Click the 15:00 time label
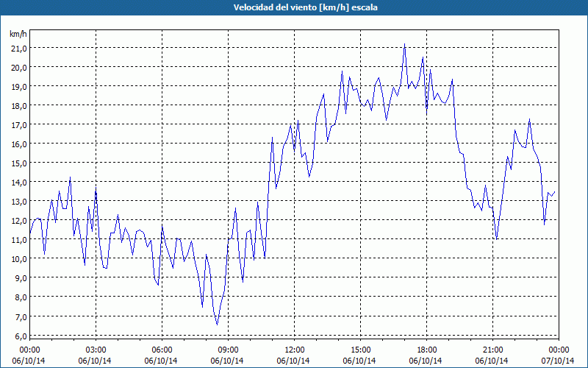588x368 pixels. pos(360,350)
